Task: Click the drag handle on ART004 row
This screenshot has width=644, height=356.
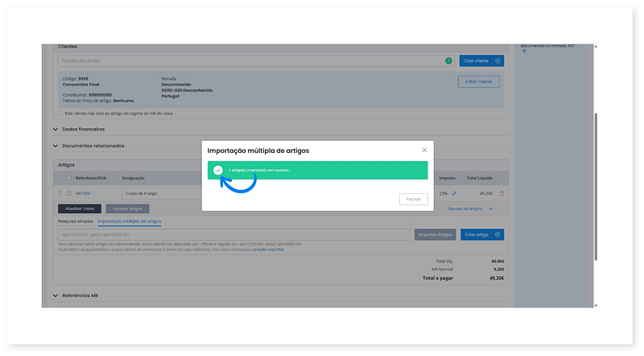Action: point(60,193)
